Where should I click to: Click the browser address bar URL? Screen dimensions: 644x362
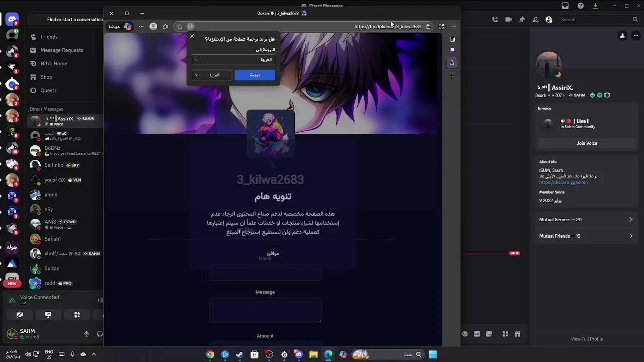[x=387, y=27]
